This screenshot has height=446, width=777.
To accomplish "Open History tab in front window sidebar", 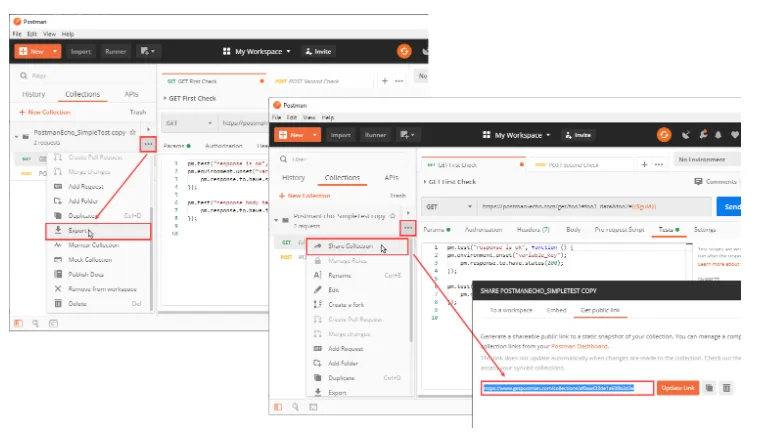I will click(293, 177).
